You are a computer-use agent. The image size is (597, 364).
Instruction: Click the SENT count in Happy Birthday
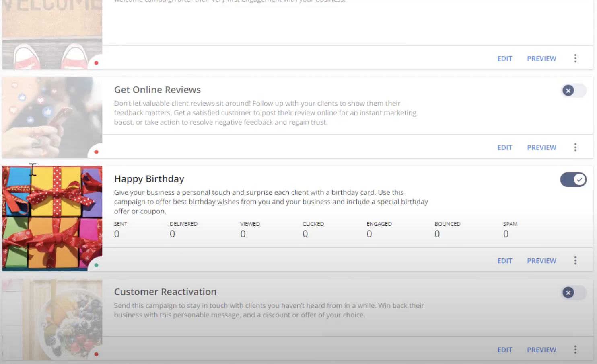117,234
